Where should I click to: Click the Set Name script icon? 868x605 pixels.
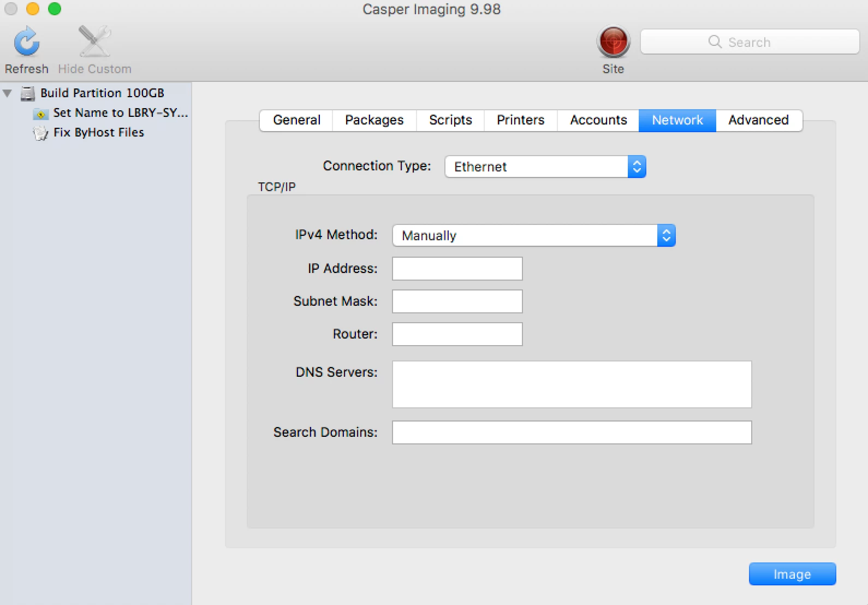click(x=40, y=114)
